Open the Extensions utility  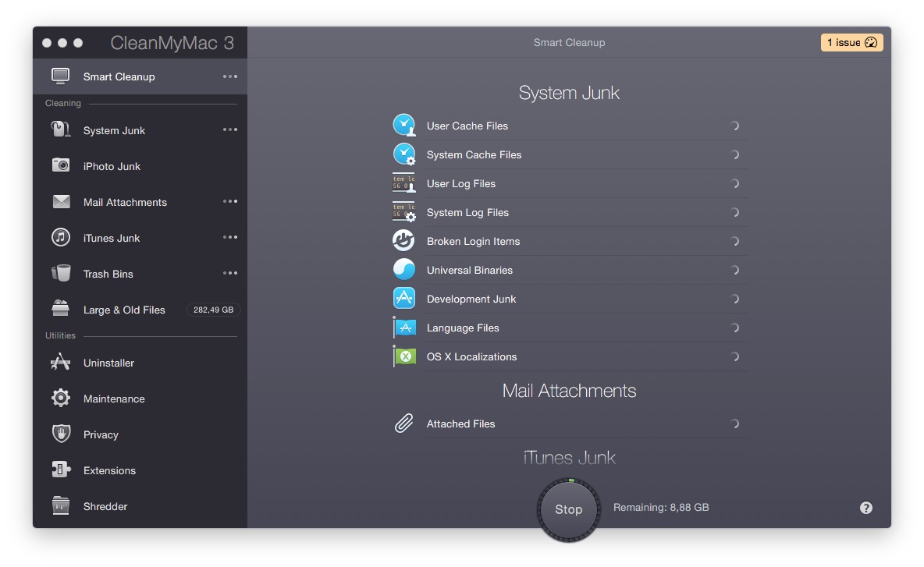click(140, 470)
